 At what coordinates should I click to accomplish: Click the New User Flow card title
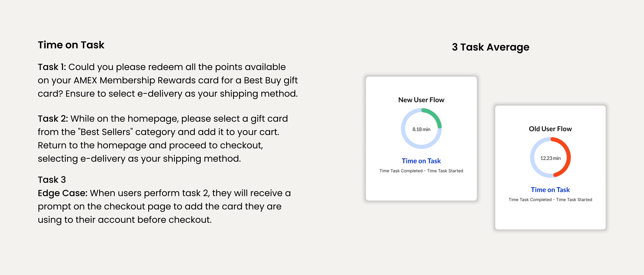pos(421,100)
